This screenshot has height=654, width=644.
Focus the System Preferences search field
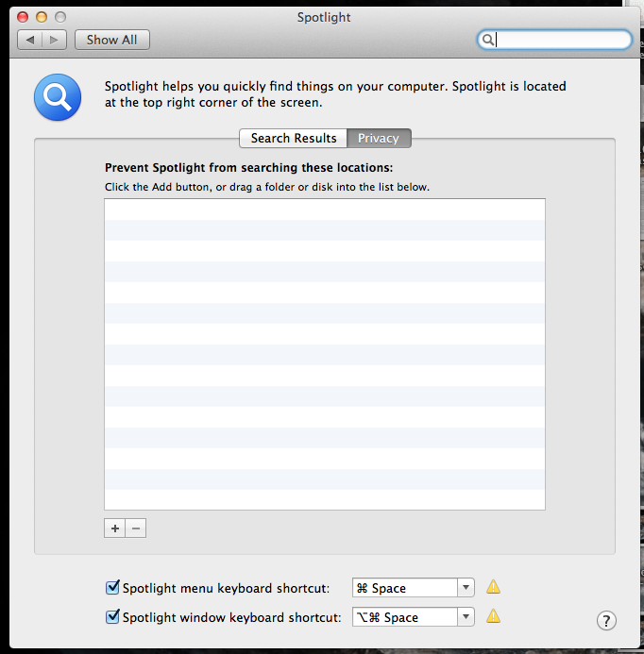[554, 40]
